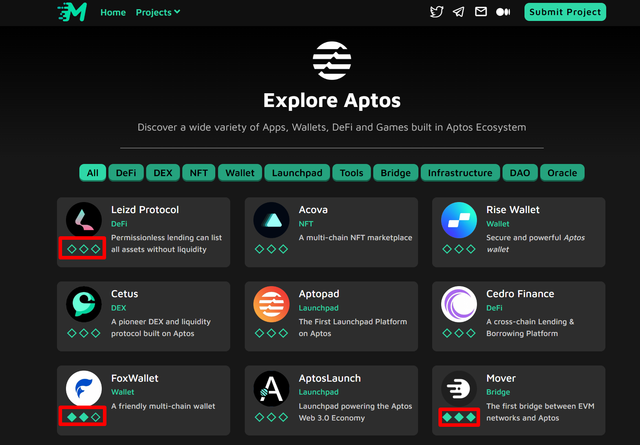Open the Telegram icon link
Screen dimensions: 640x445
click(458, 12)
